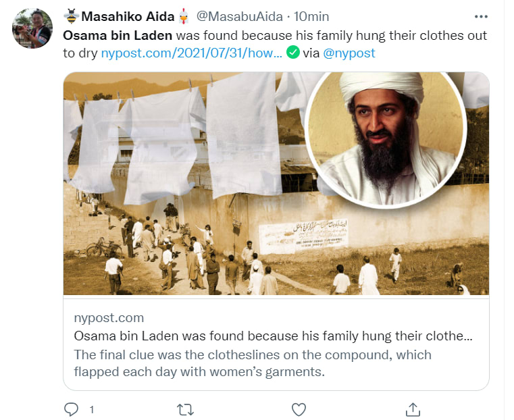Click the bee emoji before the name
This screenshot has height=420, width=514.
point(72,16)
